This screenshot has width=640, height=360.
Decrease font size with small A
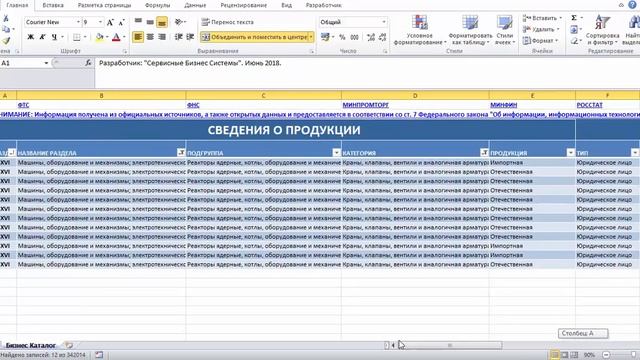point(121,22)
